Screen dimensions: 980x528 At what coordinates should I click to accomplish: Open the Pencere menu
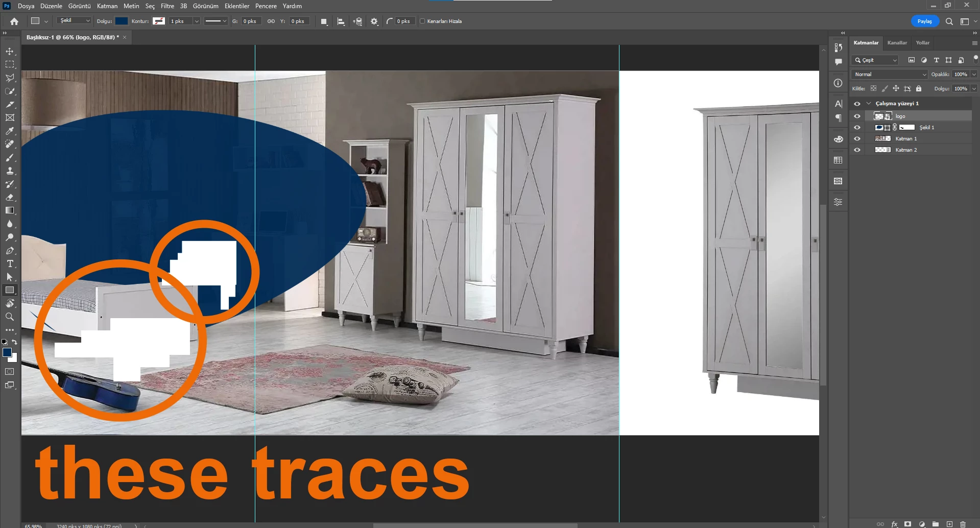[x=266, y=6]
